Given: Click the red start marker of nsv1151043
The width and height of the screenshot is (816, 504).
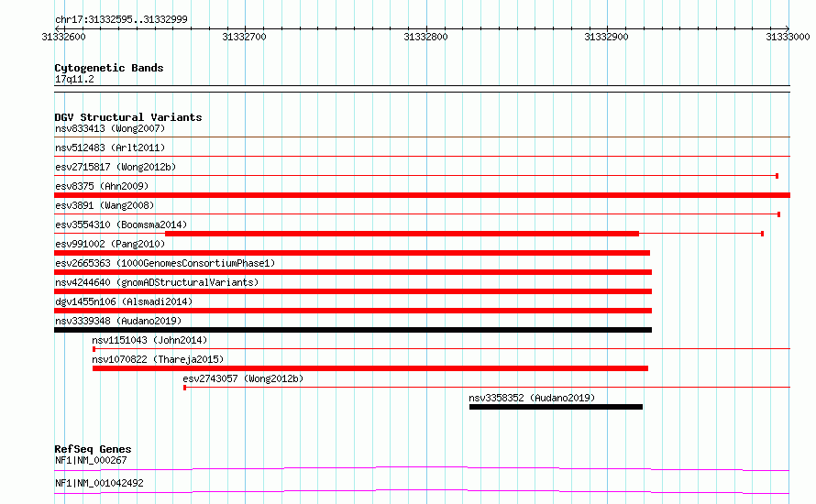Looking at the screenshot, I should (94, 349).
